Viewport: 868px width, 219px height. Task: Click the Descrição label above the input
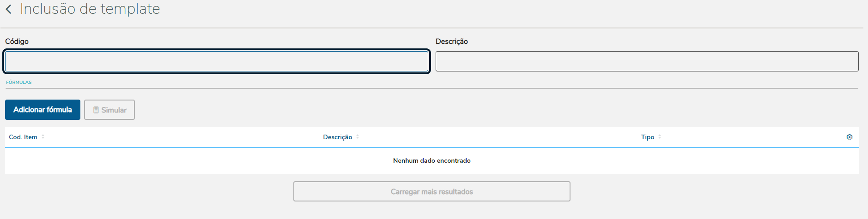pos(451,41)
